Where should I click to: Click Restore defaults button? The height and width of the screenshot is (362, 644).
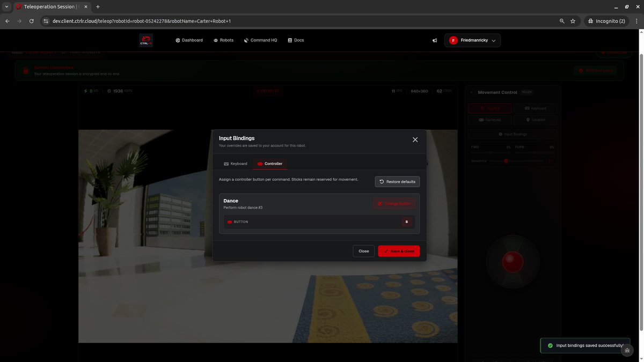[x=397, y=182]
